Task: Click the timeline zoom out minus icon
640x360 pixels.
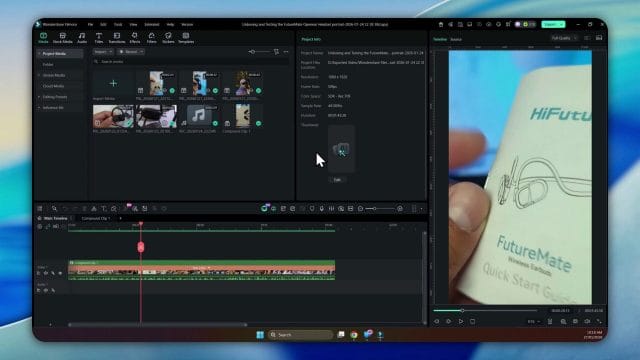Action: (x=360, y=209)
